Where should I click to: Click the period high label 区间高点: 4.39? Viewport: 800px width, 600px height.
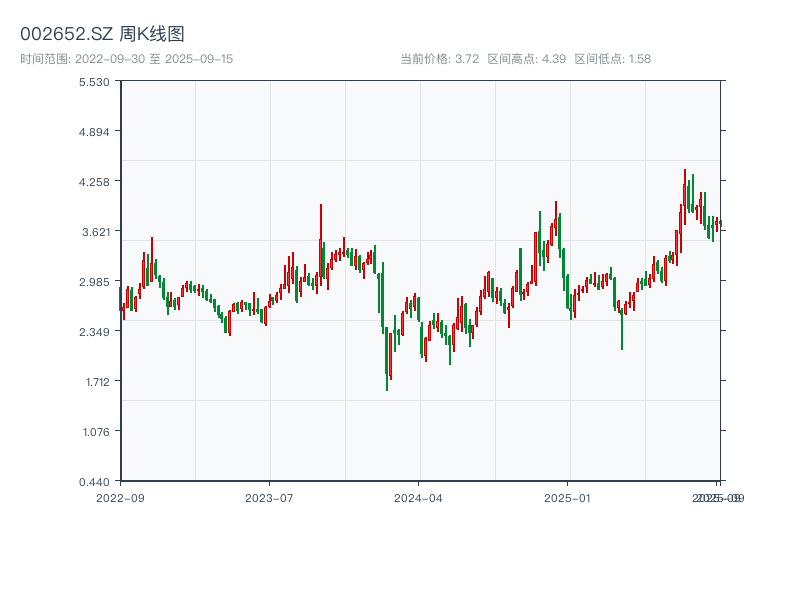[527, 59]
